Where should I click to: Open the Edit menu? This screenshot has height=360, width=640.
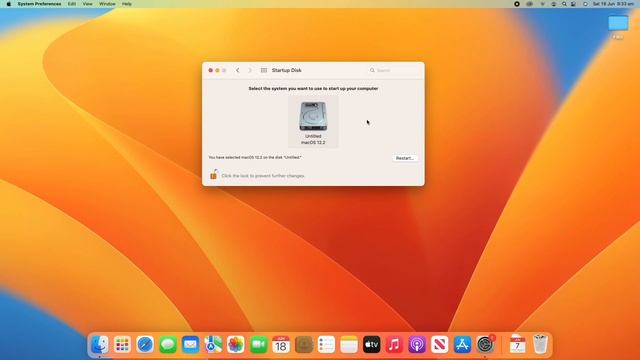[x=72, y=4]
